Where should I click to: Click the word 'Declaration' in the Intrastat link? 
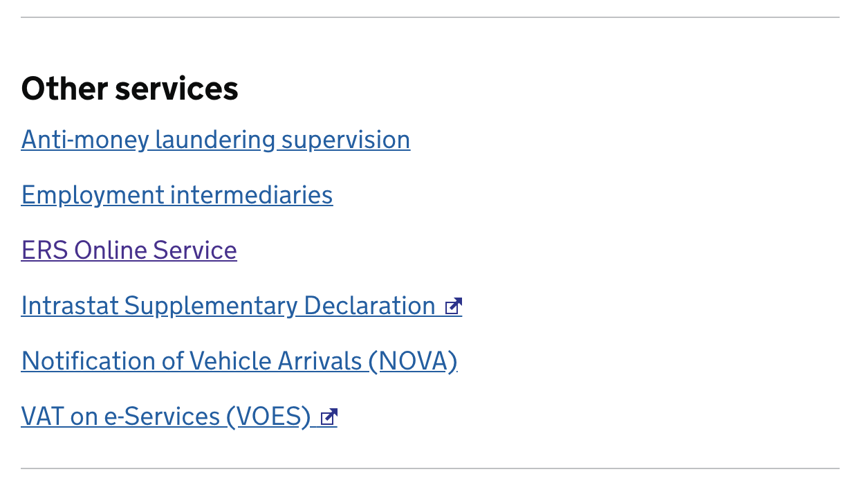pos(369,305)
